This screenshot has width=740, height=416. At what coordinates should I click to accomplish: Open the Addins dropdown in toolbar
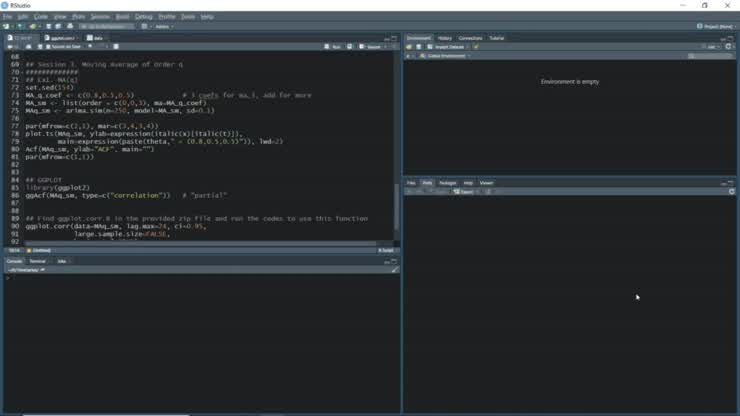click(164, 26)
